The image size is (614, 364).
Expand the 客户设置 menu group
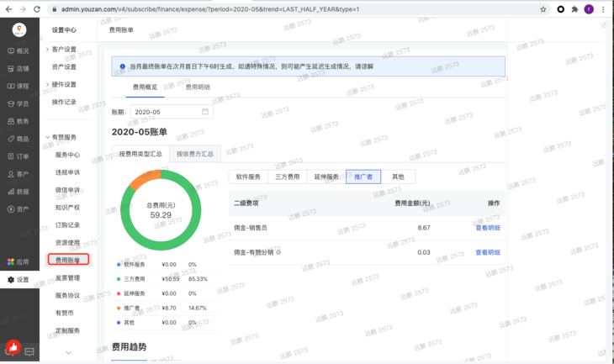(x=48, y=50)
